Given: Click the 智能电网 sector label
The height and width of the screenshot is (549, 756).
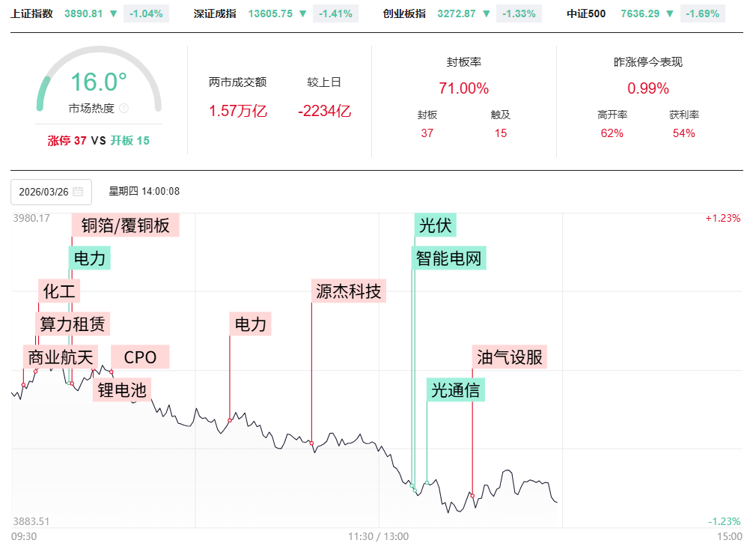Looking at the screenshot, I should (449, 258).
